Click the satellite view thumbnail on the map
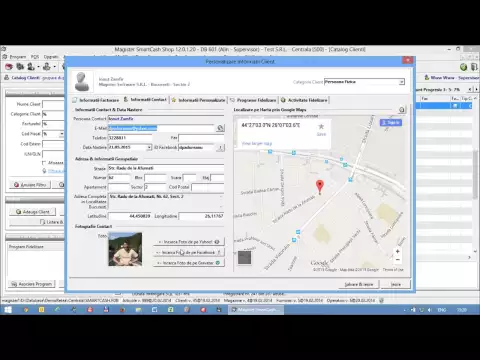 pyautogui.click(x=244, y=258)
